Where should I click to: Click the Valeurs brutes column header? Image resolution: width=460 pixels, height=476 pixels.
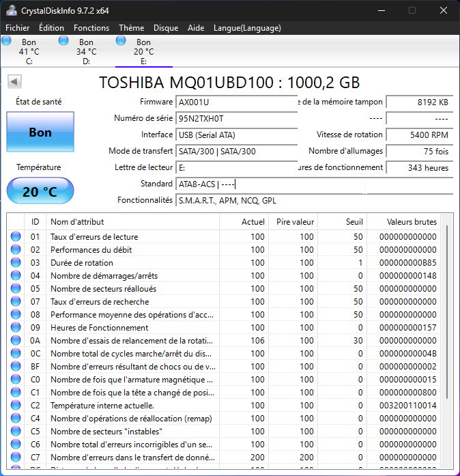pos(403,221)
